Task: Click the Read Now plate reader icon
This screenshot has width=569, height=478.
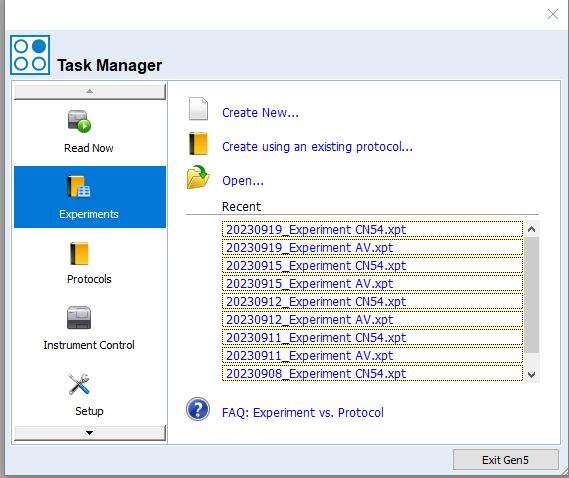Action: point(79,121)
